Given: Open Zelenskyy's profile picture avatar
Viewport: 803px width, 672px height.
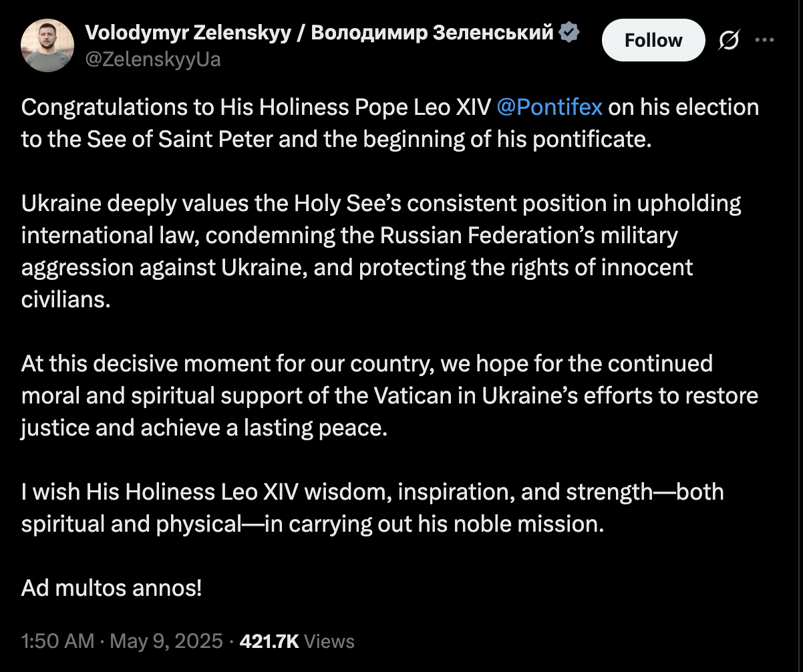Looking at the screenshot, I should point(47,45).
